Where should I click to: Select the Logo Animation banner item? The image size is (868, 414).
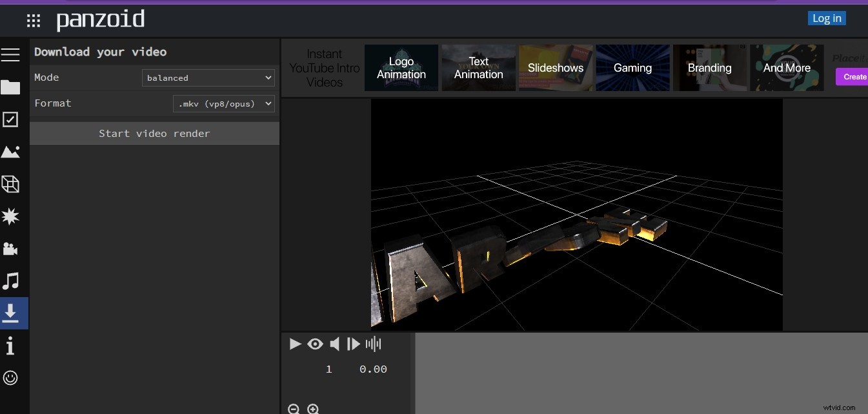[x=401, y=68]
